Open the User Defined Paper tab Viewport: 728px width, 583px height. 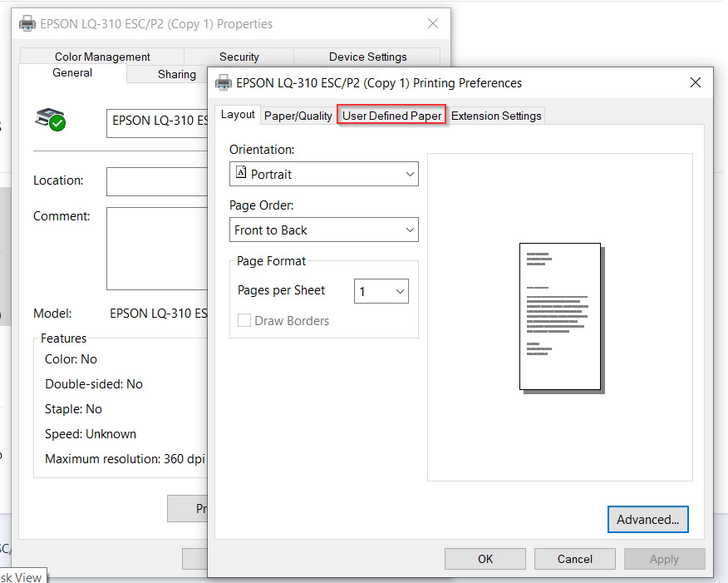pyautogui.click(x=391, y=116)
